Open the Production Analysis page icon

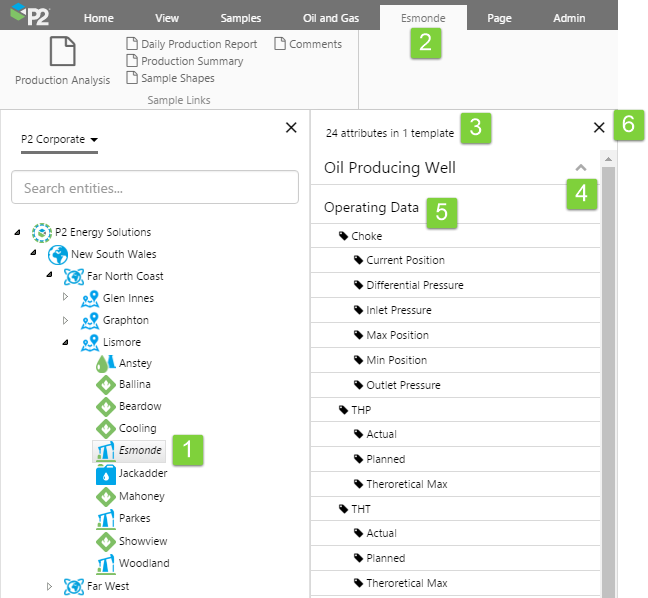tap(62, 51)
